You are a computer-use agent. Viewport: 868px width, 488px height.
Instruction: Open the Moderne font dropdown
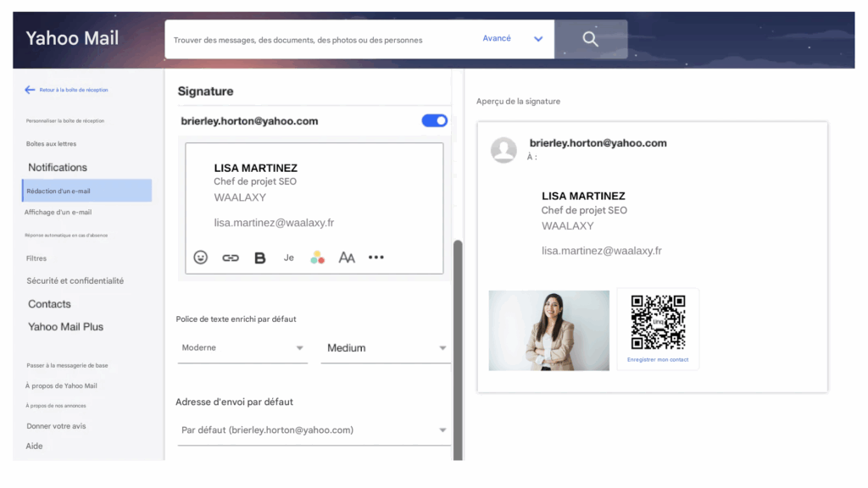pos(242,348)
